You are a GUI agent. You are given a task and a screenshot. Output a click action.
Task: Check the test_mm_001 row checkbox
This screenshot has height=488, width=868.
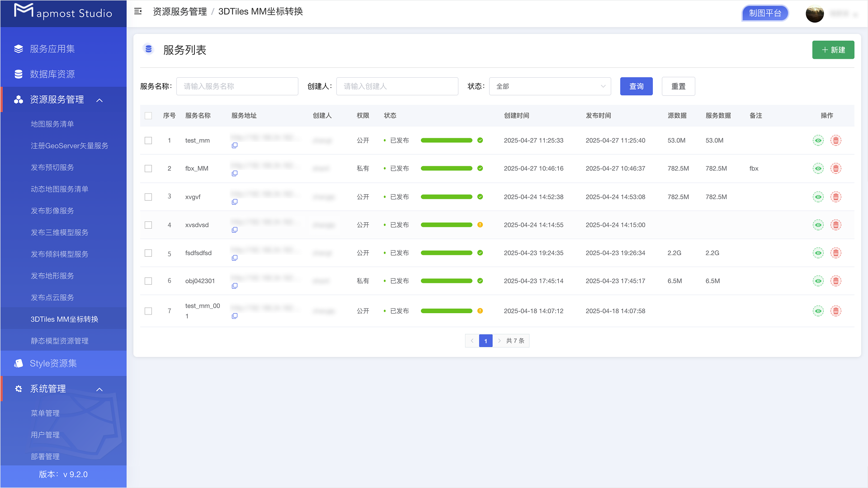pos(148,311)
